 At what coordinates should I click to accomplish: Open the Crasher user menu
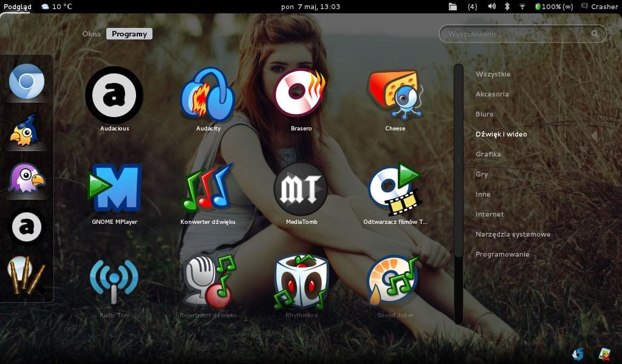click(600, 6)
